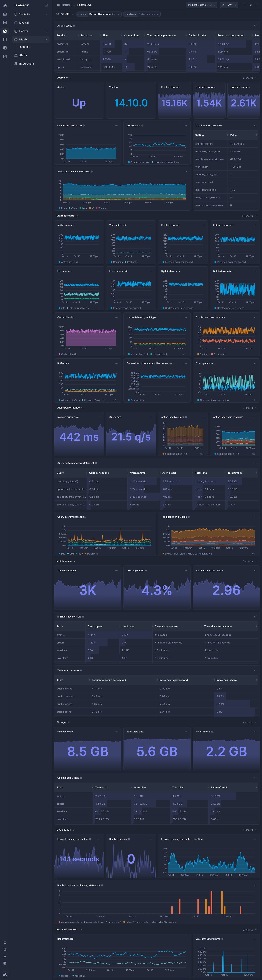Viewport: 262px width, 980px height.
Task: Open database Select values dropdown
Action: pos(141,14)
